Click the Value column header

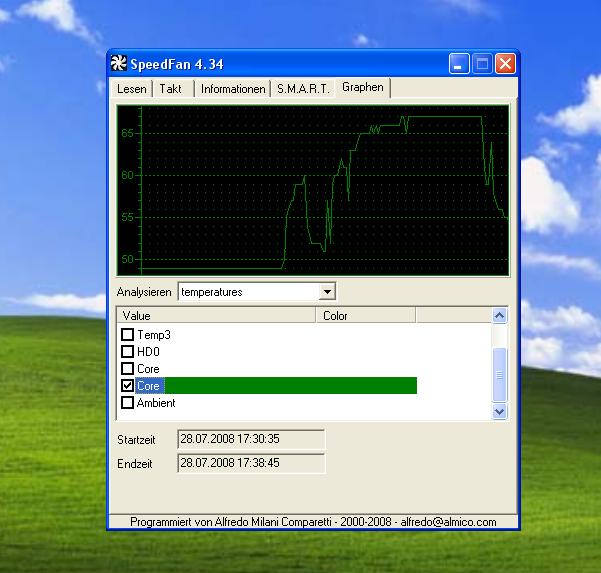pos(216,316)
